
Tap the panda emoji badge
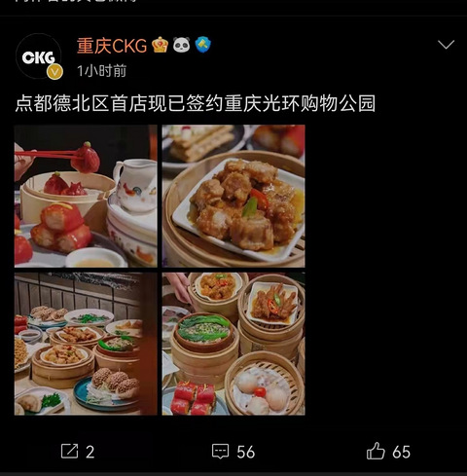(181, 45)
